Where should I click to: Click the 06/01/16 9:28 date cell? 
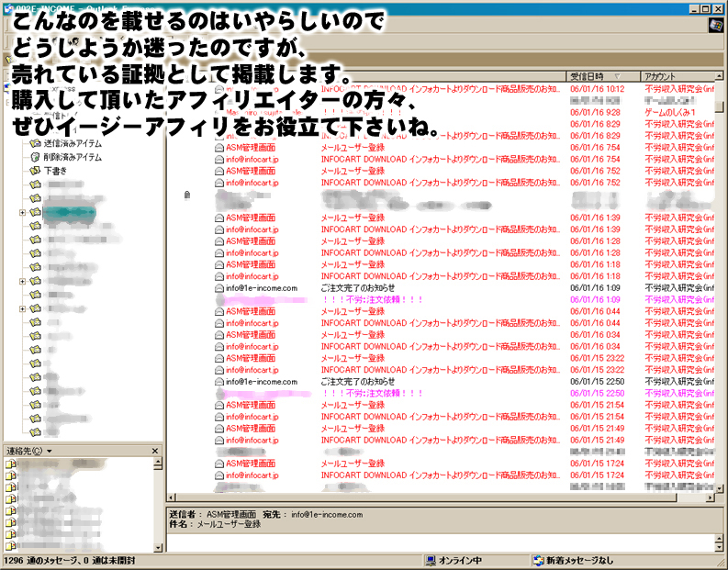point(595,112)
